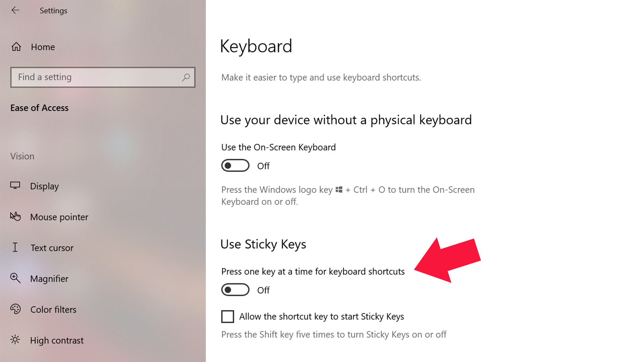This screenshot has height=362, width=644.
Task: Click the Display icon in sidebar
Action: [15, 186]
